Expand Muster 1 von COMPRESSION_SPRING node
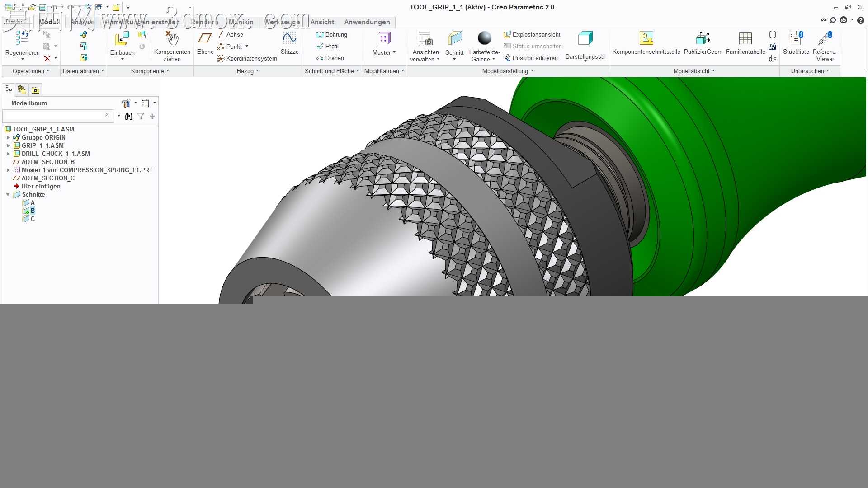The height and width of the screenshot is (488, 868). (8, 170)
